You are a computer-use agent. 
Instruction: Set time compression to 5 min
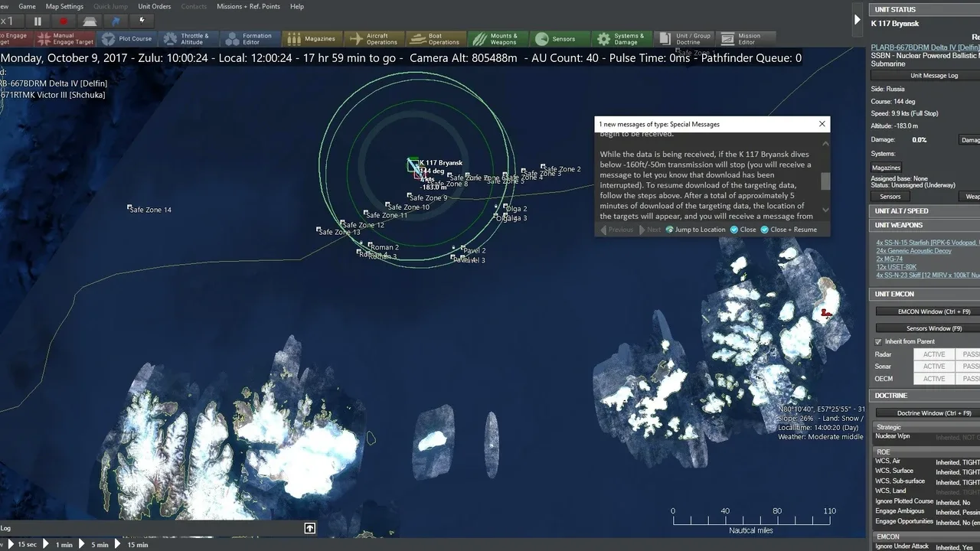coord(95,544)
